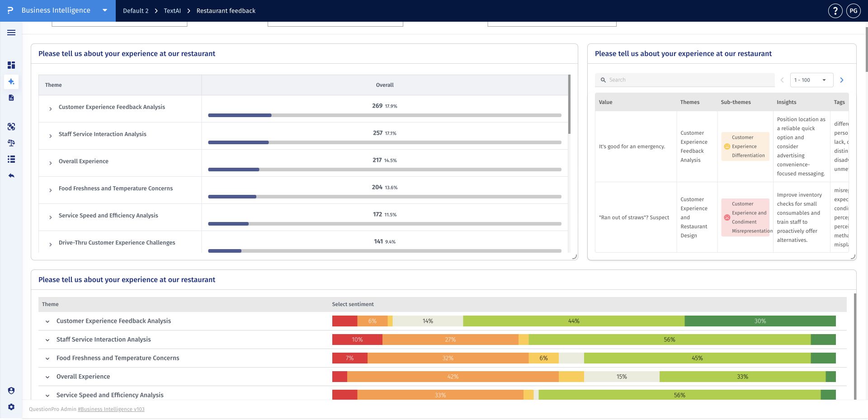Image resolution: width=868 pixels, height=420 pixels.
Task: Expand the Staff Service Interaction Analysis theme row
Action: pyautogui.click(x=51, y=136)
